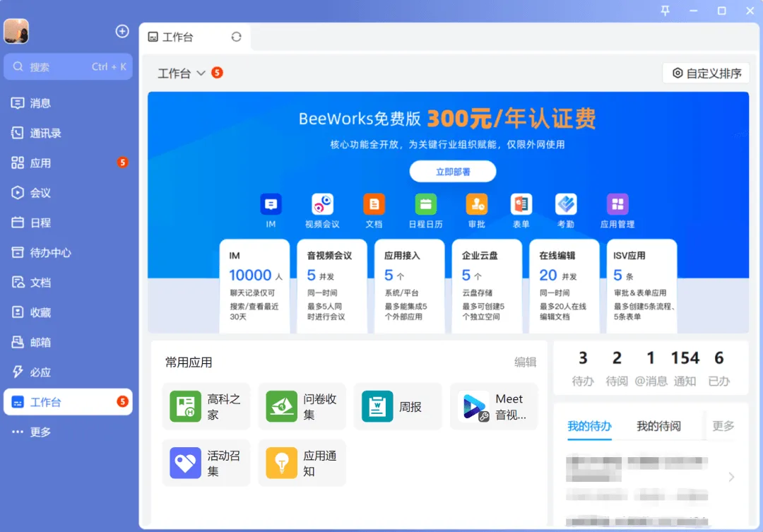This screenshot has width=763, height=532.
Task: Click the 1 @消息 counter
Action: pyautogui.click(x=651, y=369)
